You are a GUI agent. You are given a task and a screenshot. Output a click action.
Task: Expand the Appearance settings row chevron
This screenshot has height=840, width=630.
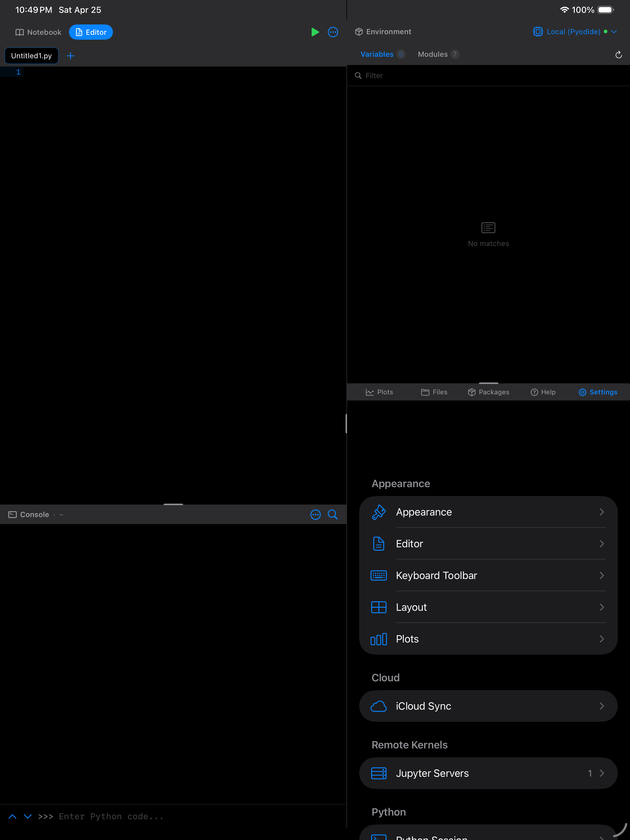602,512
